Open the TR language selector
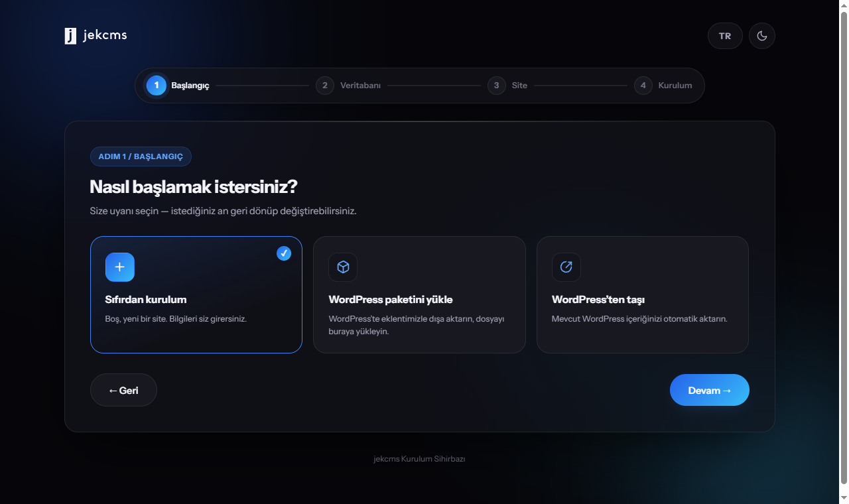The image size is (849, 504). [x=725, y=36]
